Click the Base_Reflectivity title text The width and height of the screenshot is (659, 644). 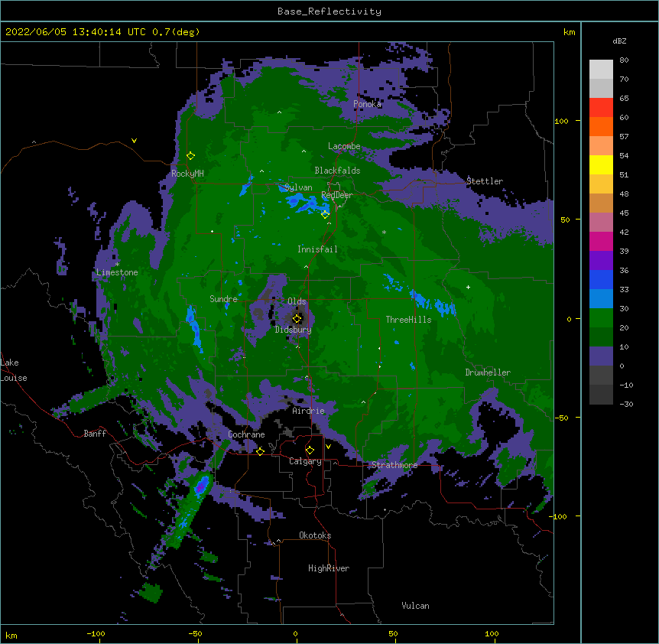[x=329, y=11]
